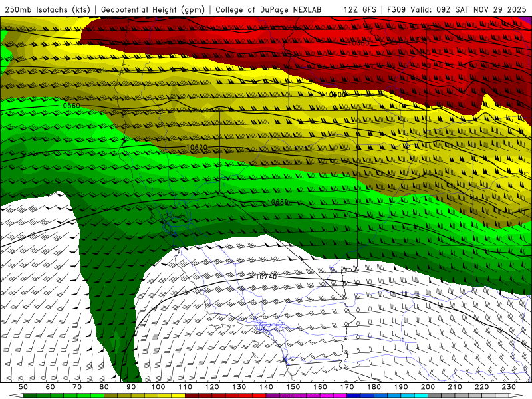Click the 70 knot colorbar label
The width and height of the screenshot is (532, 399).
coord(77,387)
